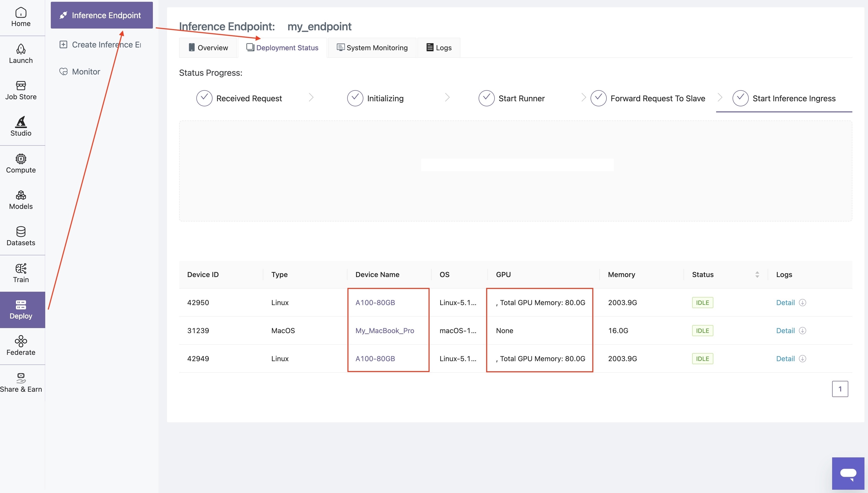Click Device ID cell 31239

click(198, 330)
